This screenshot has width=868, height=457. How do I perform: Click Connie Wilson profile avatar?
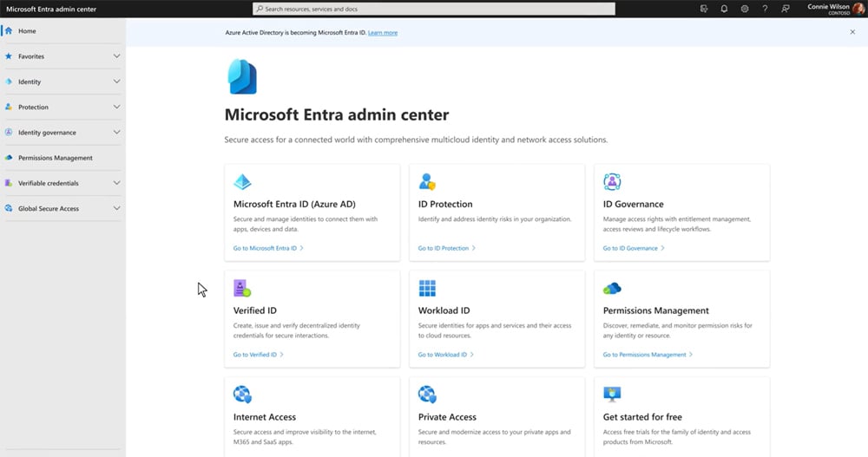tap(858, 9)
